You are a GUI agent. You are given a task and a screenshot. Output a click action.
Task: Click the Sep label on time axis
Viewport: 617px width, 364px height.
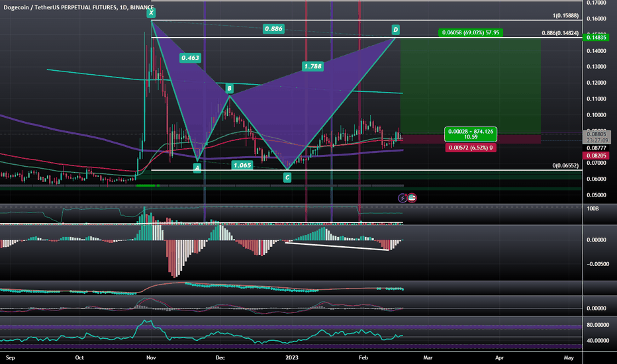[10, 357]
